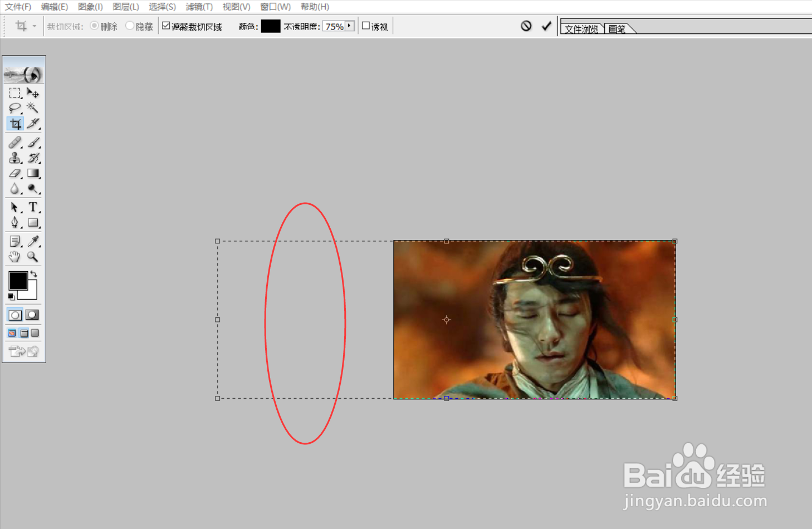This screenshot has width=812, height=529.
Task: Select the Dodge tool
Action: click(33, 189)
